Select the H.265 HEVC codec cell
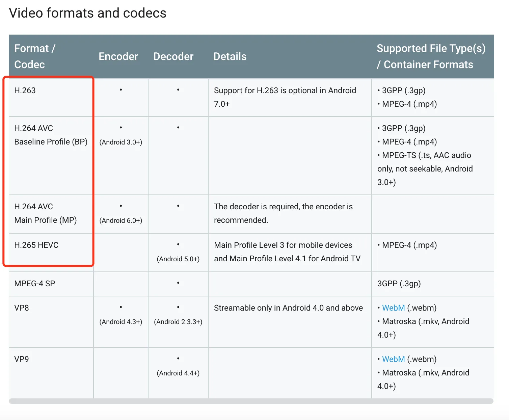This screenshot has width=509, height=420. point(36,245)
